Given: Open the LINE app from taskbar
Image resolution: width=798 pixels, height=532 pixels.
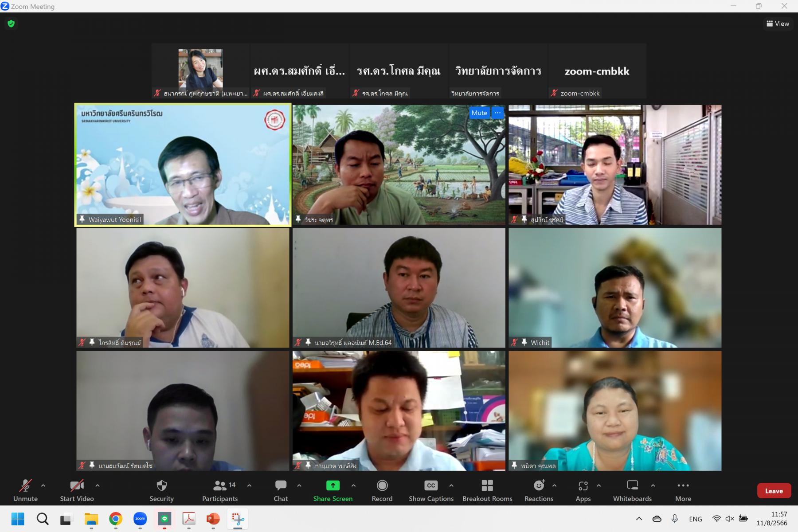Looking at the screenshot, I should (x=164, y=519).
